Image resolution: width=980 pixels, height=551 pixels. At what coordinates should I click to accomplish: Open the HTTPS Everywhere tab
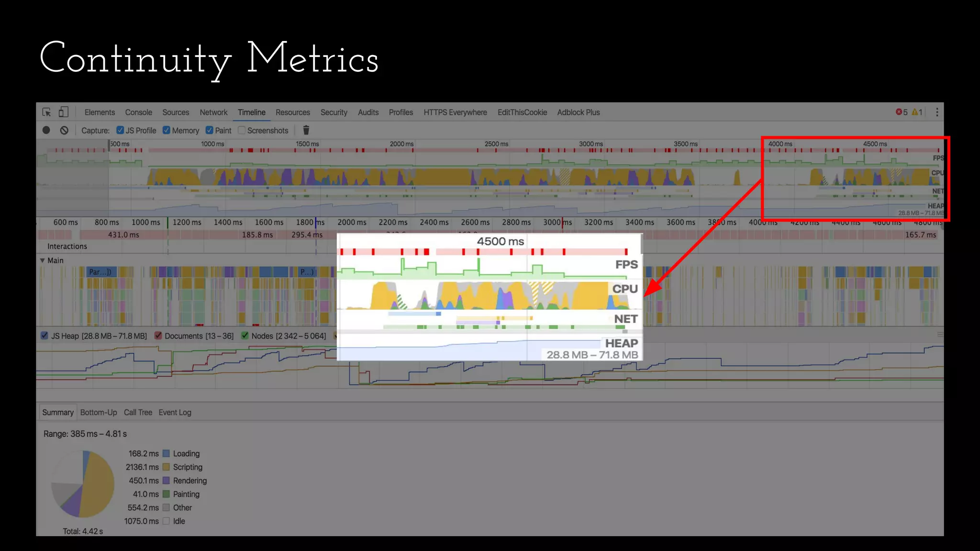(x=455, y=112)
